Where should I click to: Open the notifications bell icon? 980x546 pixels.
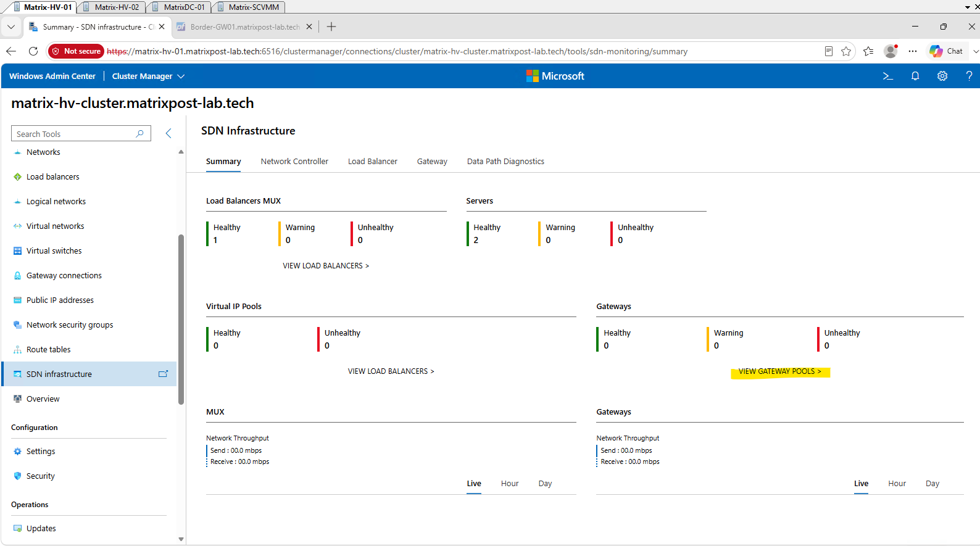point(915,76)
